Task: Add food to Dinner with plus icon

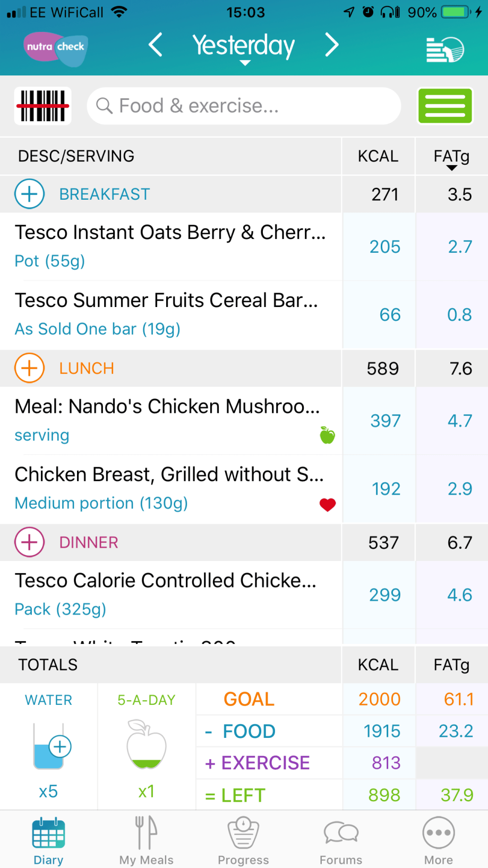Action: [30, 542]
